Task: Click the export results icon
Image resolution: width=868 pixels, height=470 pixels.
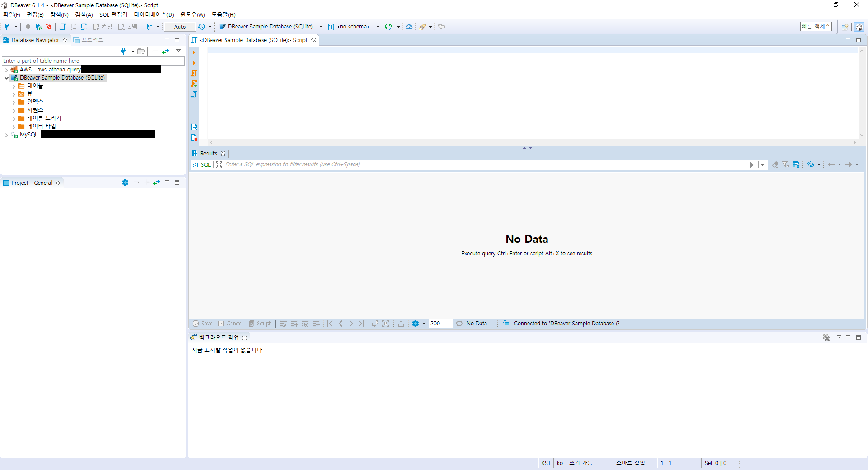Action: click(401, 324)
